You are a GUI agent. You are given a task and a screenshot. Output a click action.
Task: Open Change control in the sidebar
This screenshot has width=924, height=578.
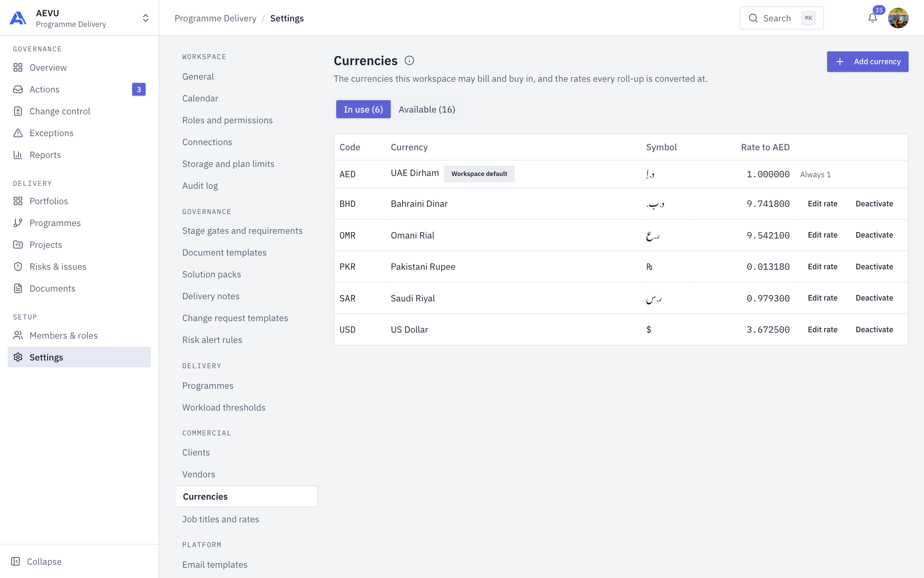click(x=79, y=111)
